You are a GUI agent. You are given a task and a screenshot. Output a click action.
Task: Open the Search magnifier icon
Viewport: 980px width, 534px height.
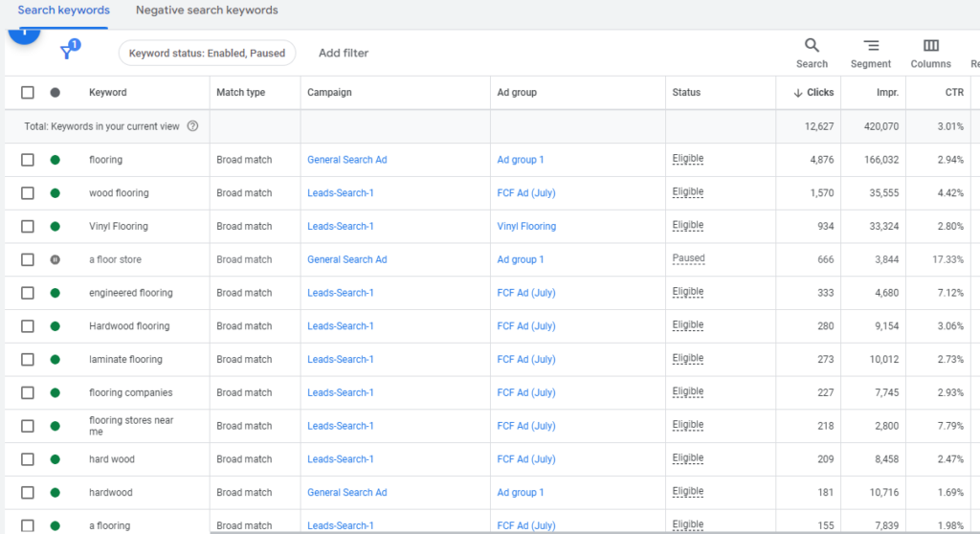pyautogui.click(x=812, y=46)
